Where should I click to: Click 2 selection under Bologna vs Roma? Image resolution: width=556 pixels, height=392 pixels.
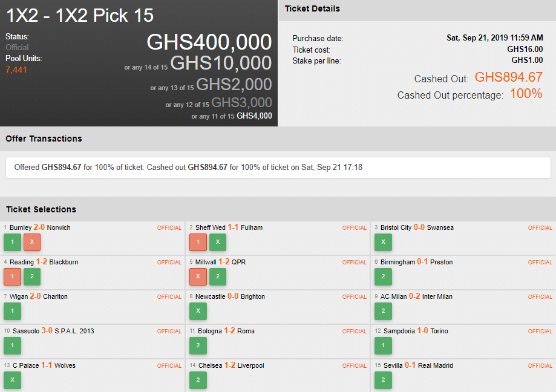[x=198, y=346]
